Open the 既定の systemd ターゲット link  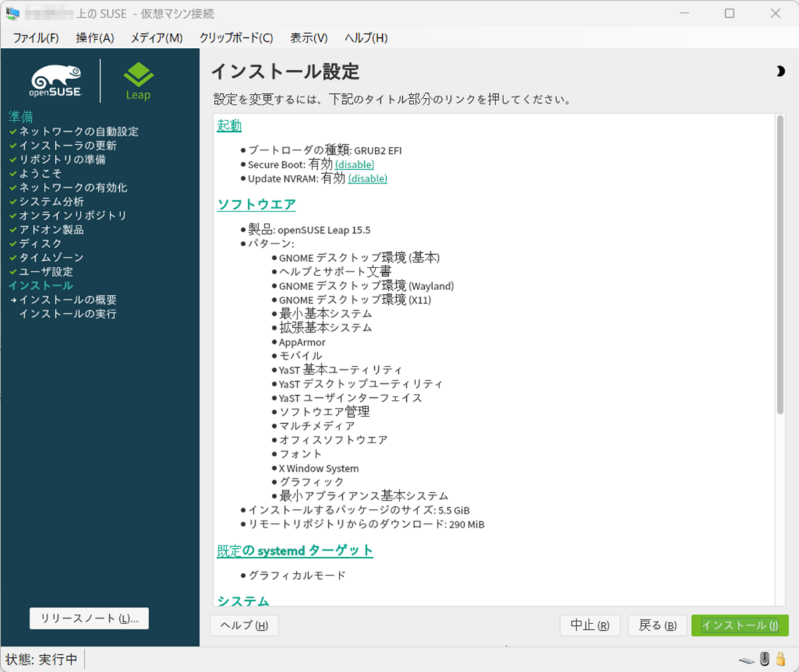coord(295,550)
